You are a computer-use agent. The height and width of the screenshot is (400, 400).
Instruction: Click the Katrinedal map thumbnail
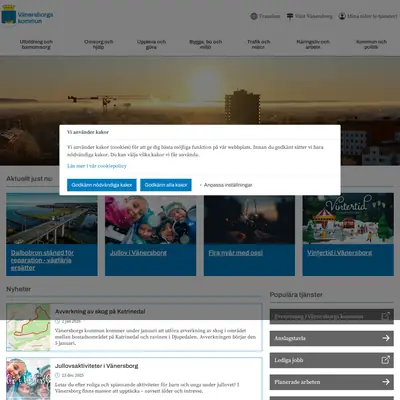[x=28, y=327]
